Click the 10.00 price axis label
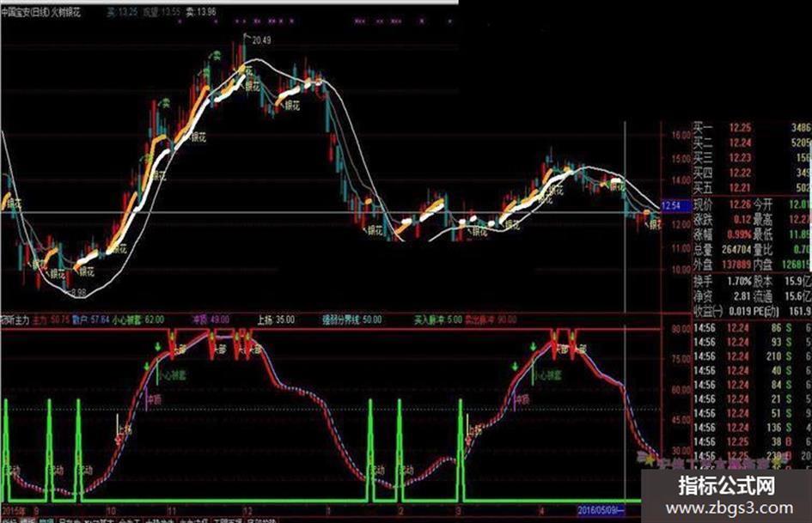This screenshot has height=523, width=812. (681, 270)
